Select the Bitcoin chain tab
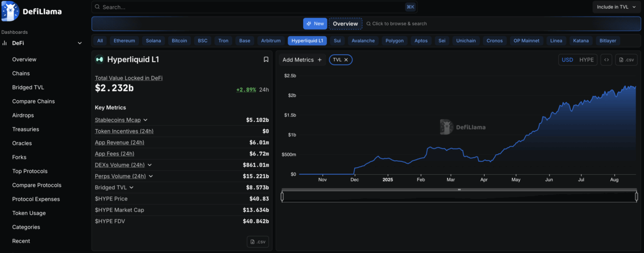The image size is (644, 253). click(x=180, y=41)
